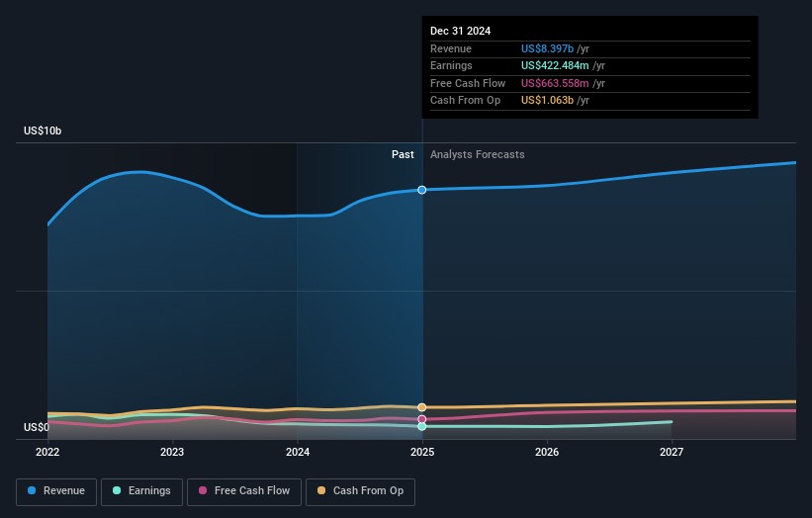Click the 2023 x-axis label
Screen dimensions: 812x518
(x=172, y=453)
